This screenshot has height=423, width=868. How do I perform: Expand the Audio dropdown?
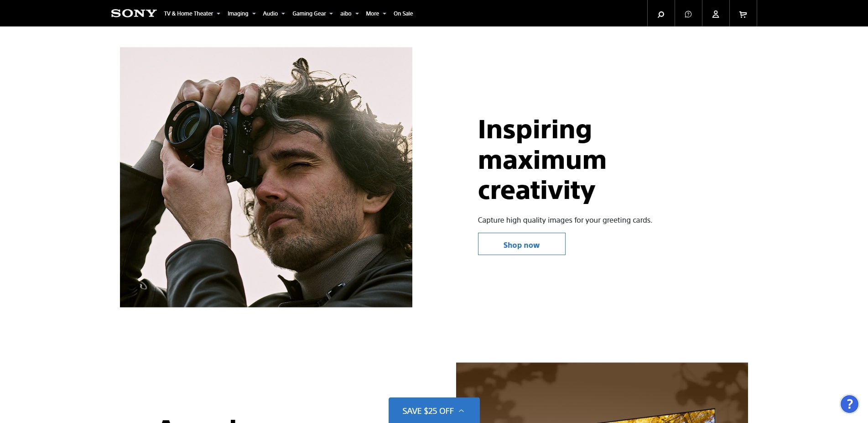coord(274,14)
